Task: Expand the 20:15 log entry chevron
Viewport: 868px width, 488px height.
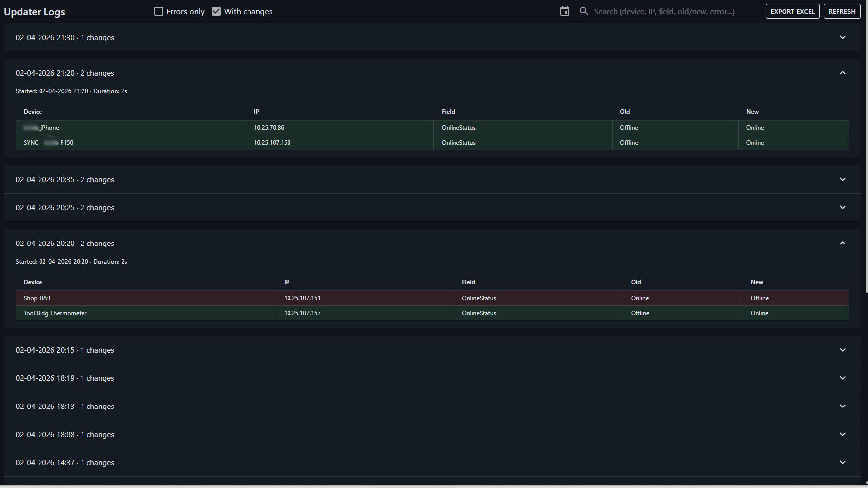Action: pos(842,350)
